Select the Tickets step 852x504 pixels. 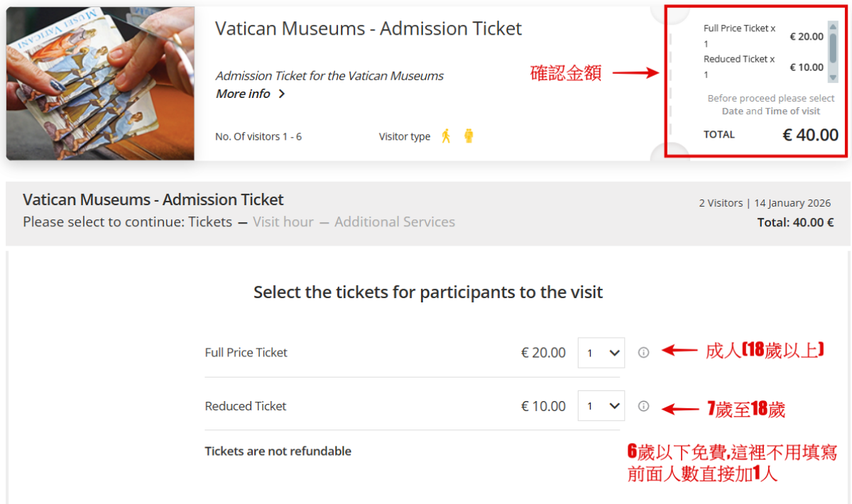point(210,221)
